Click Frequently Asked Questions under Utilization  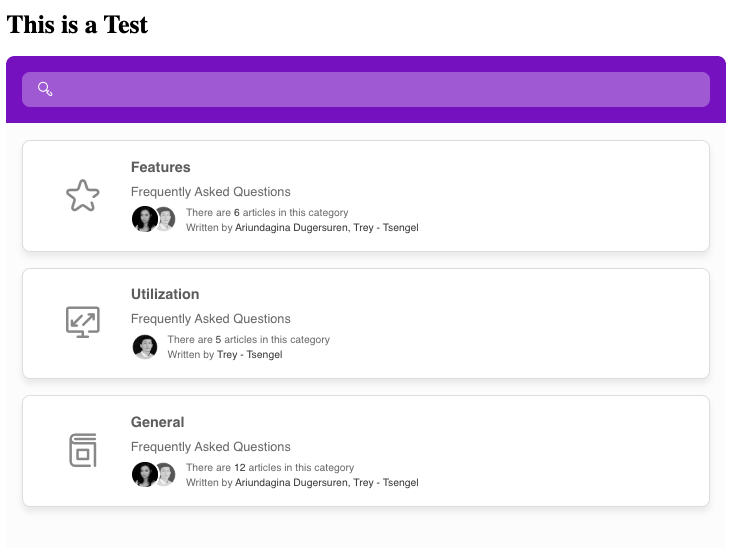tap(210, 319)
